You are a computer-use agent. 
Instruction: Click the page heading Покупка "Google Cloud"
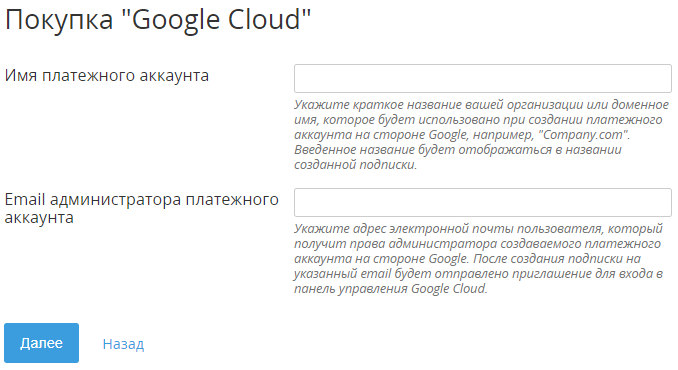[x=158, y=20]
